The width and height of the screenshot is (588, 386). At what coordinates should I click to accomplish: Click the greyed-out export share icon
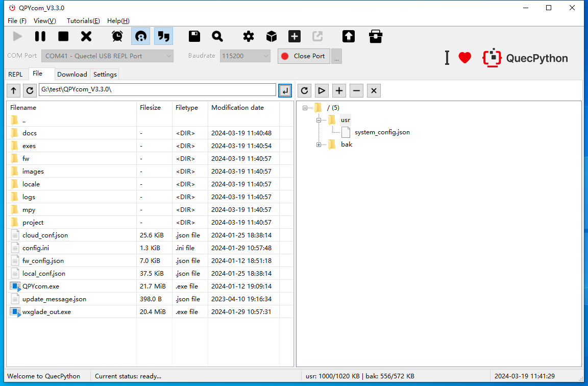(317, 36)
